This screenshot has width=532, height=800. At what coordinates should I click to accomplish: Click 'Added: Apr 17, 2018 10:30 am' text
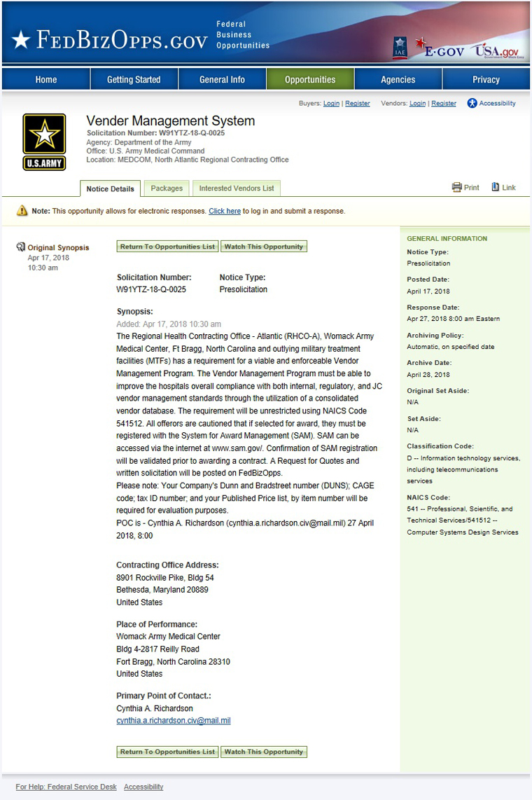tap(169, 324)
